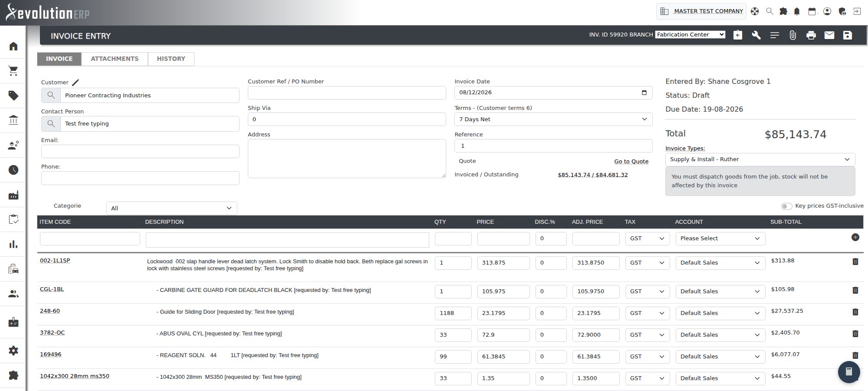Click the MASTER TEST COMPANY button
The width and height of the screenshot is (868, 391).
(701, 11)
